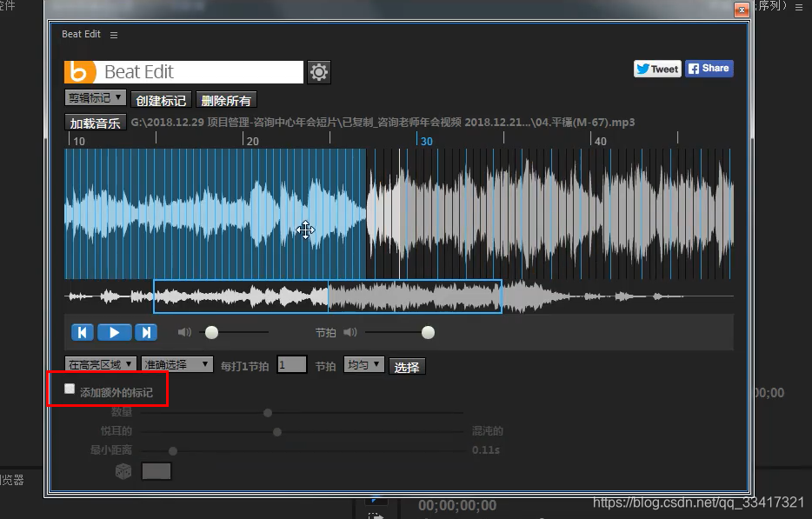Image resolution: width=812 pixels, height=519 pixels.
Task: Open the background panel menu icon at top right
Action: [799, 7]
